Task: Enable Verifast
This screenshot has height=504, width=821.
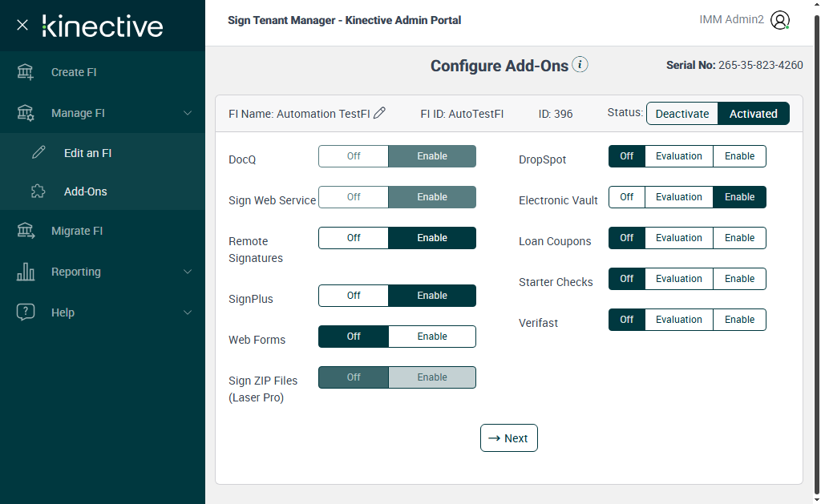Action: (739, 319)
